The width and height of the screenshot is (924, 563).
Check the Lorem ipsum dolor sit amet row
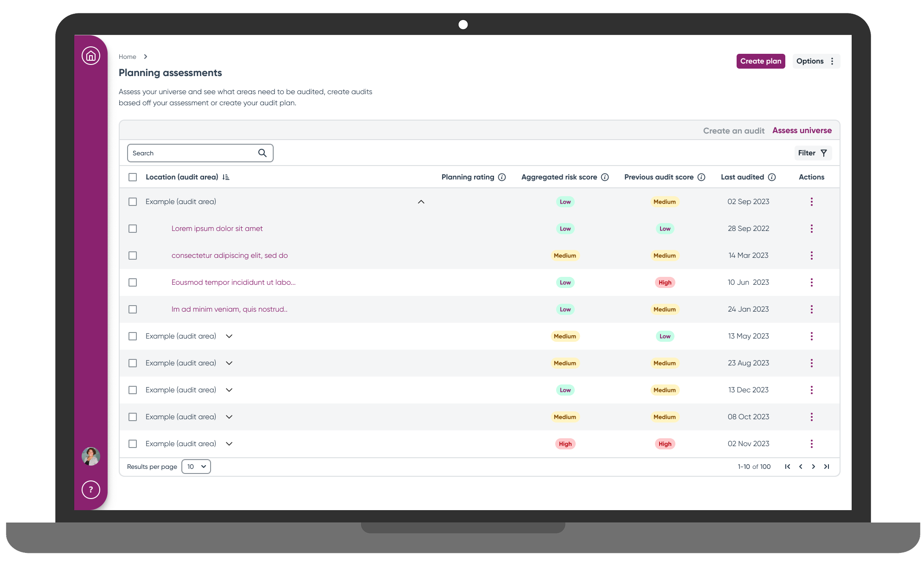click(133, 229)
